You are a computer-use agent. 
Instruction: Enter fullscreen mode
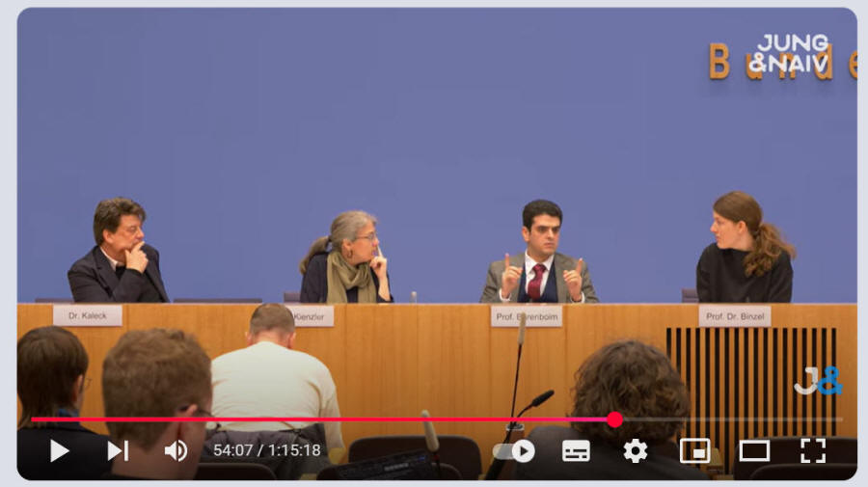(x=813, y=450)
